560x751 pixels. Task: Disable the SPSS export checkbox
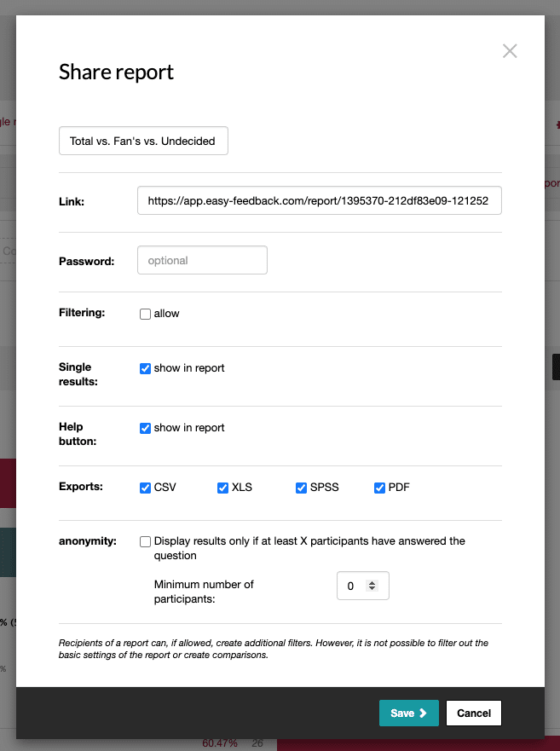tap(302, 488)
